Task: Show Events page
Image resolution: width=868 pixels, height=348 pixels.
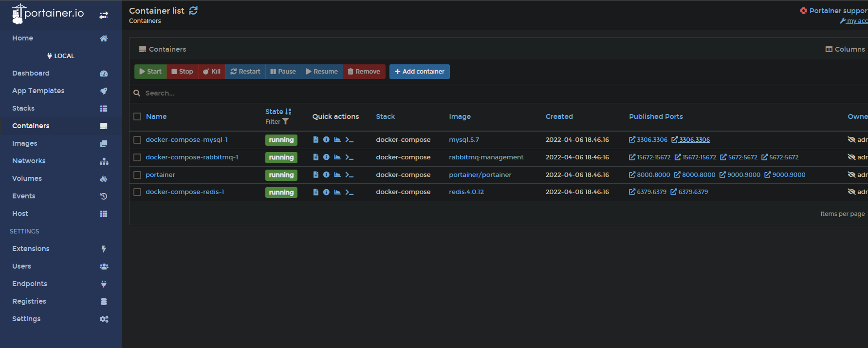Action: point(61,196)
